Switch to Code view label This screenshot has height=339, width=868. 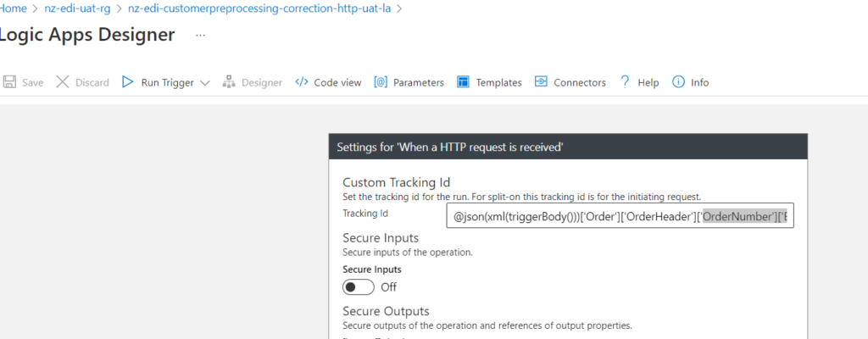click(x=337, y=82)
